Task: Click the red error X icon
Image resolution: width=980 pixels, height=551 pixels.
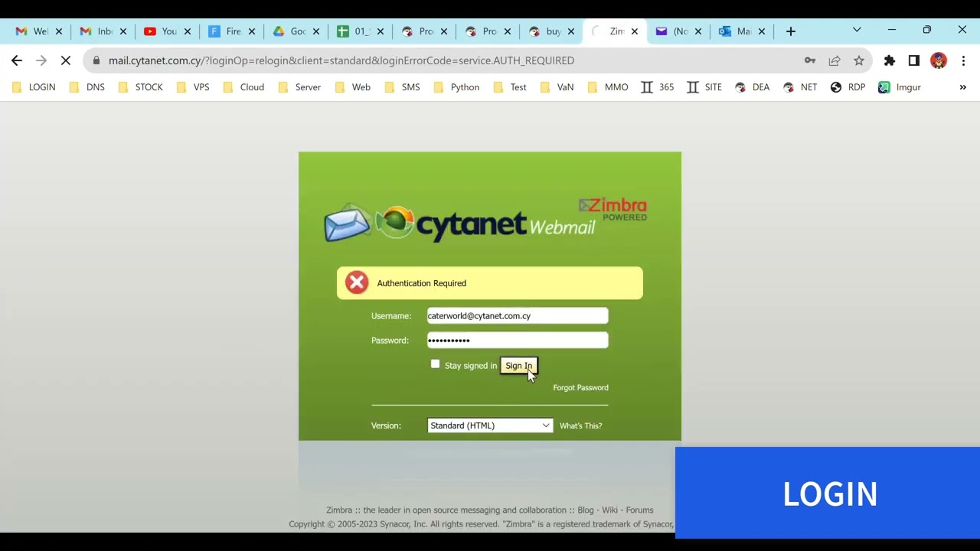Action: pos(356,282)
